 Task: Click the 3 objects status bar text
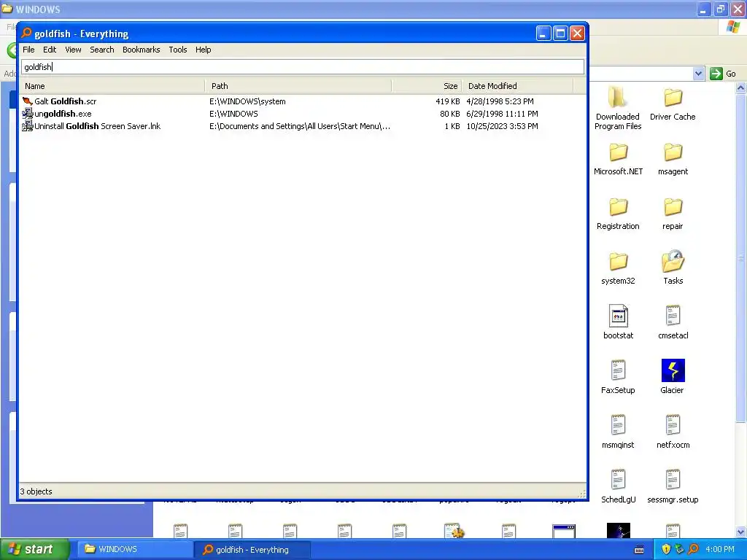(x=36, y=491)
